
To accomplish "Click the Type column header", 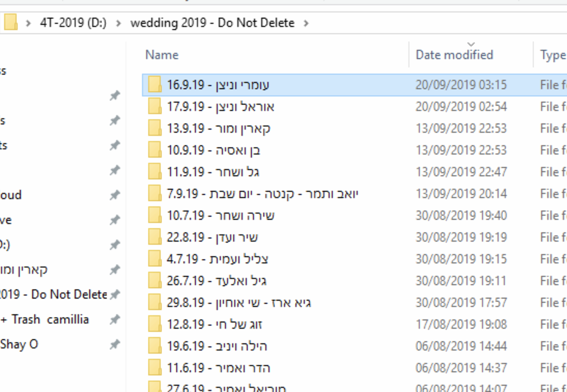I will click(x=552, y=54).
